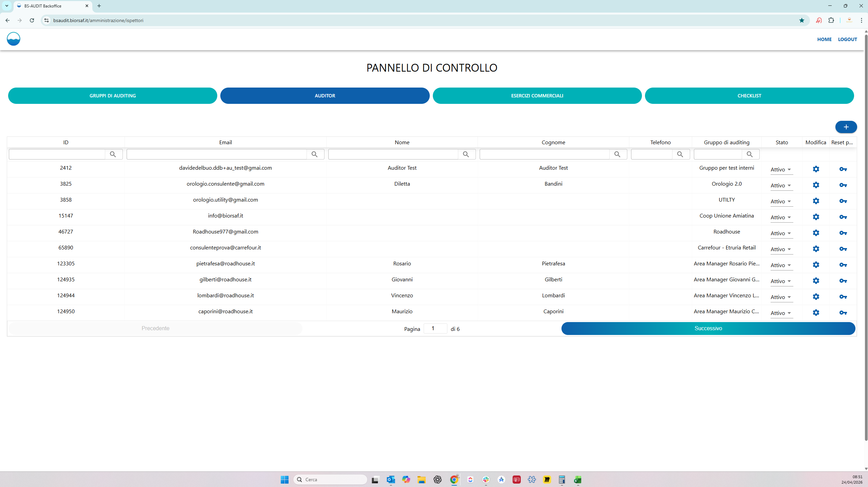Viewport: 868px width, 487px height.
Task: Click the LOGOUT link
Action: point(847,39)
